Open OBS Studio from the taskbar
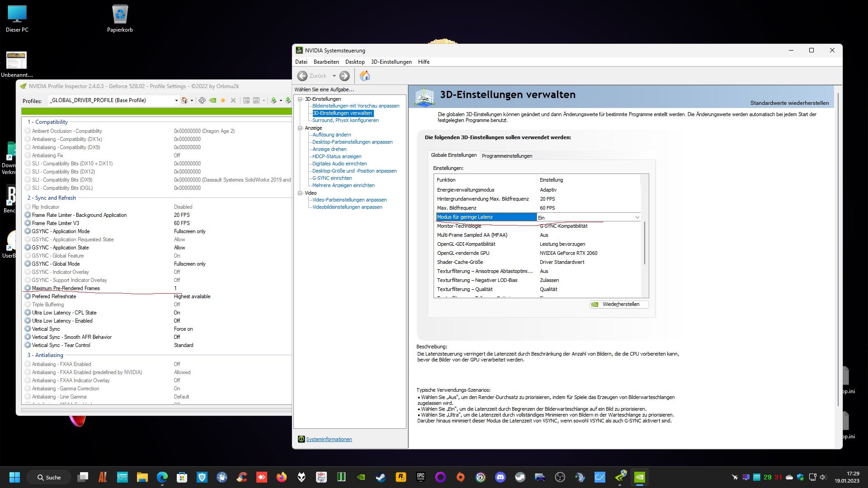Screen dimensions: 868x488 (x=560, y=477)
